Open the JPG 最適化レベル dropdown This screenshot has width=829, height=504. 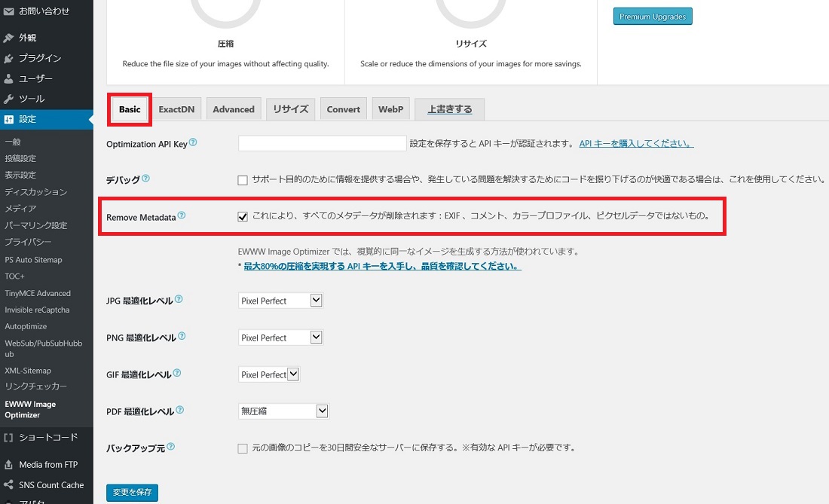pyautogui.click(x=280, y=301)
